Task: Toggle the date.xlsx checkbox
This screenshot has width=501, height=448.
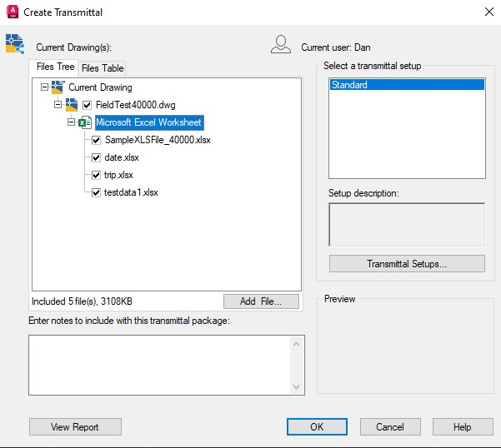Action: coord(97,157)
